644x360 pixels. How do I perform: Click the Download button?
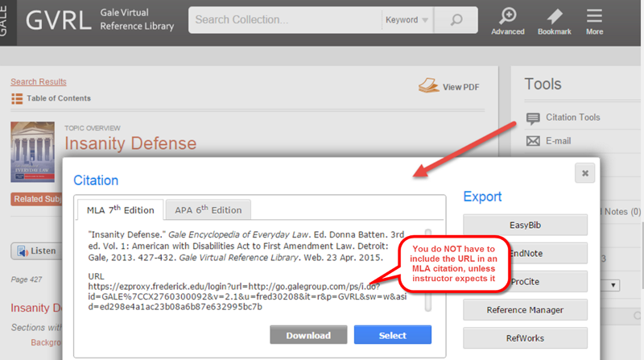pos(308,335)
